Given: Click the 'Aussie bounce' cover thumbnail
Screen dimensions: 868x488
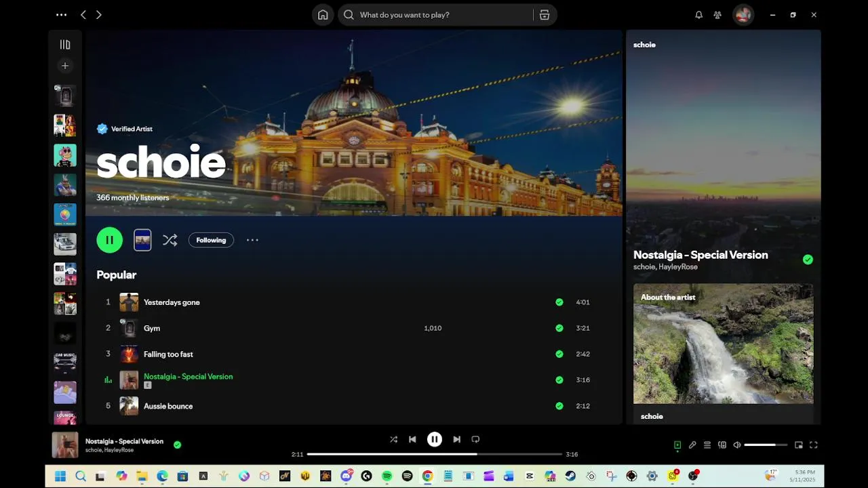Looking at the screenshot, I should tap(129, 406).
